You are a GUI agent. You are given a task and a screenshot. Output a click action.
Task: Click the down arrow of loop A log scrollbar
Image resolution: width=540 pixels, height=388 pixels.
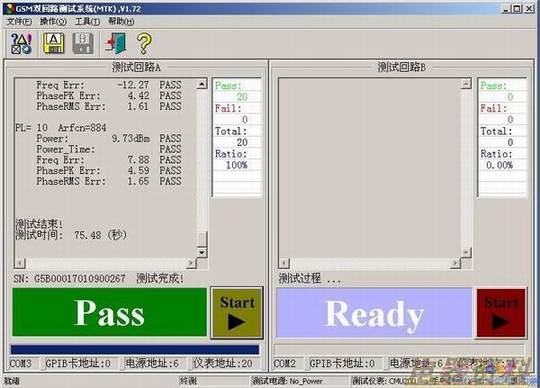pos(202,252)
